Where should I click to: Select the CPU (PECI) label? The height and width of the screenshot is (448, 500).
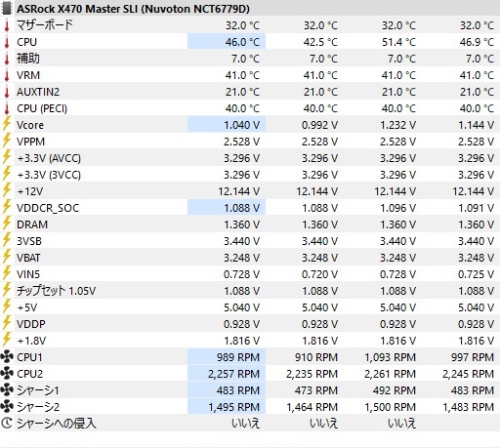(x=42, y=108)
